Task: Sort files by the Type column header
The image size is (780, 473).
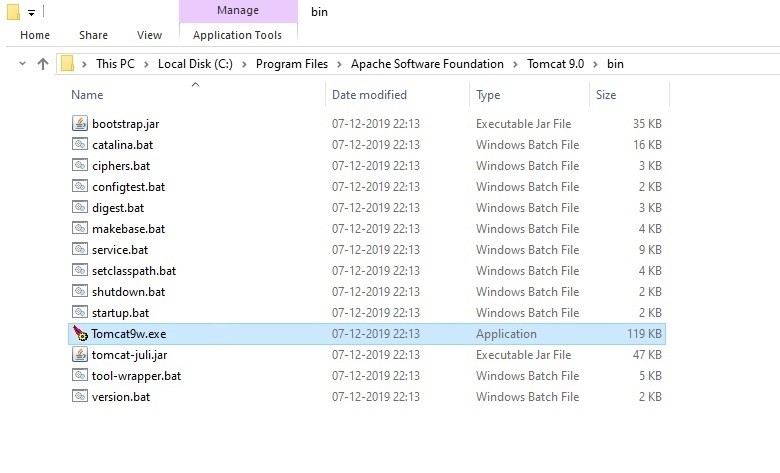Action: [488, 95]
